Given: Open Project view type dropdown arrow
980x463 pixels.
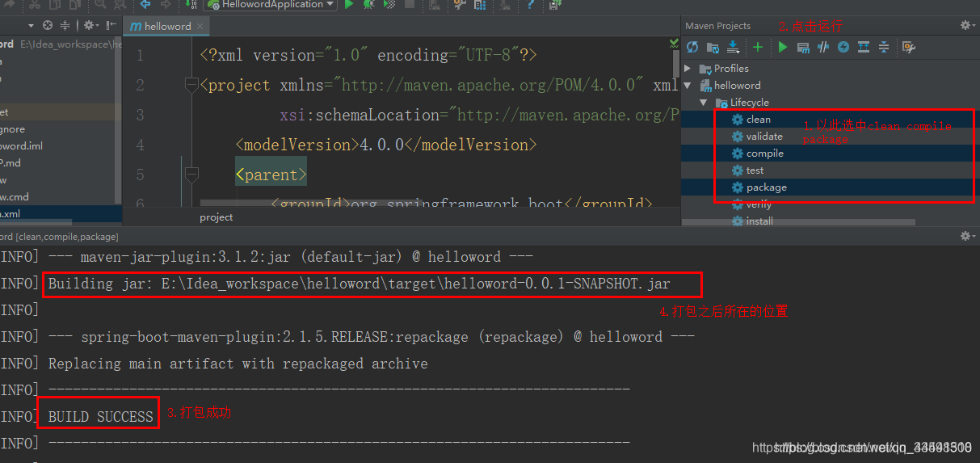Looking at the screenshot, I should click(32, 26).
